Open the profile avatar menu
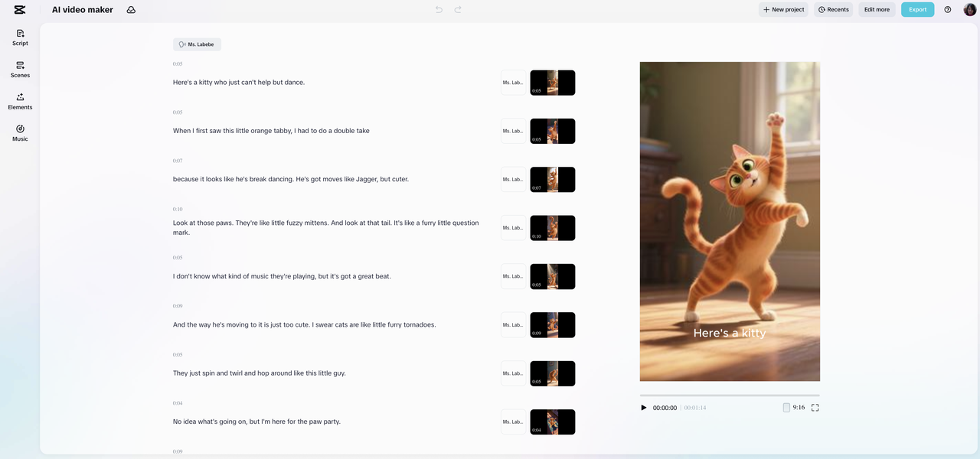This screenshot has height=459, width=980. [969, 9]
